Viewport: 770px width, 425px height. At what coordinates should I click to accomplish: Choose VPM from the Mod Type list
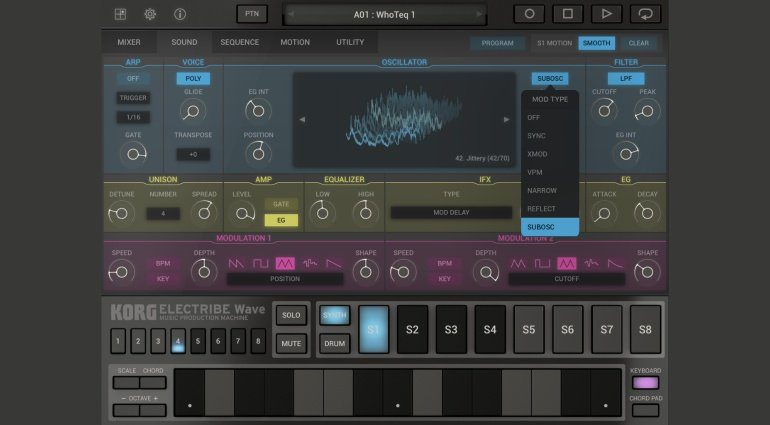point(537,172)
